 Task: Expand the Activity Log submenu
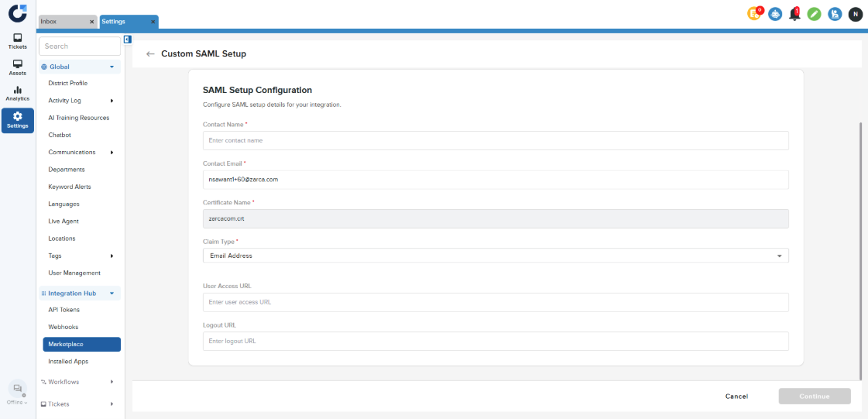coord(112,101)
